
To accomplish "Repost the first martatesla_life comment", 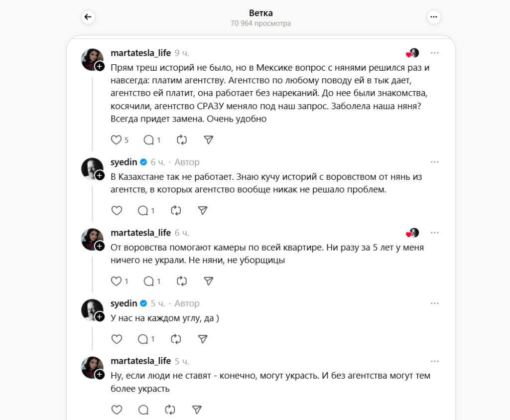I will coord(181,140).
